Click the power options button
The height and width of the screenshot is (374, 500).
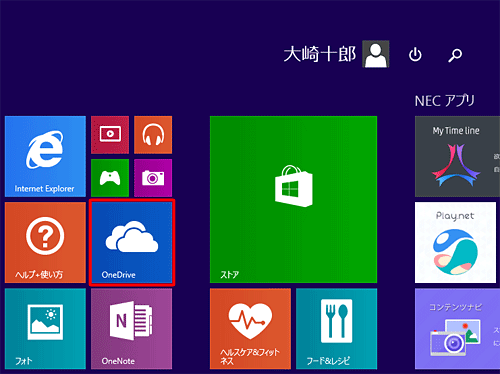coord(415,55)
